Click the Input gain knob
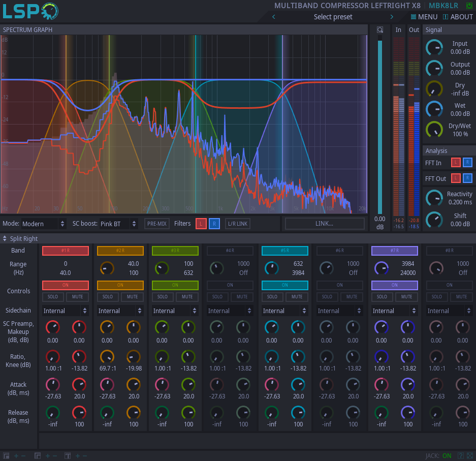The height and width of the screenshot is (461, 476). tap(434, 48)
